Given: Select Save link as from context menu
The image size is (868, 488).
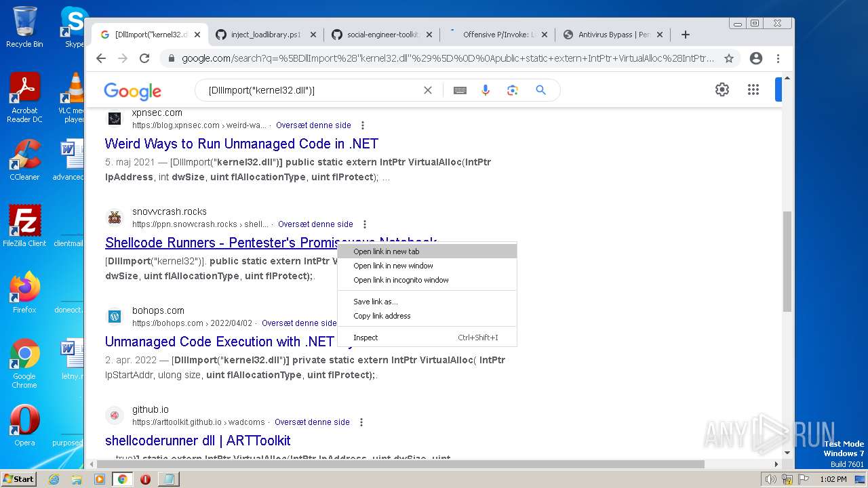Looking at the screenshot, I should 427,302.
